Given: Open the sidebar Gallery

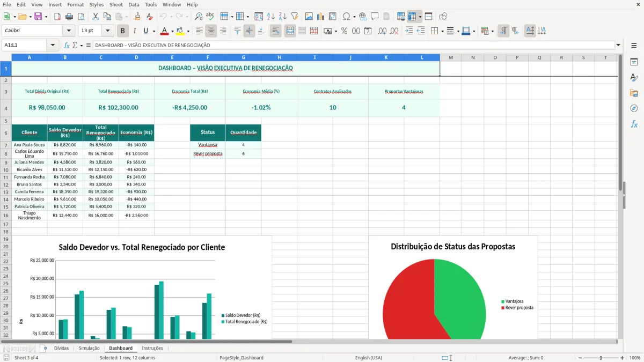Looking at the screenshot, I should pos(634,93).
